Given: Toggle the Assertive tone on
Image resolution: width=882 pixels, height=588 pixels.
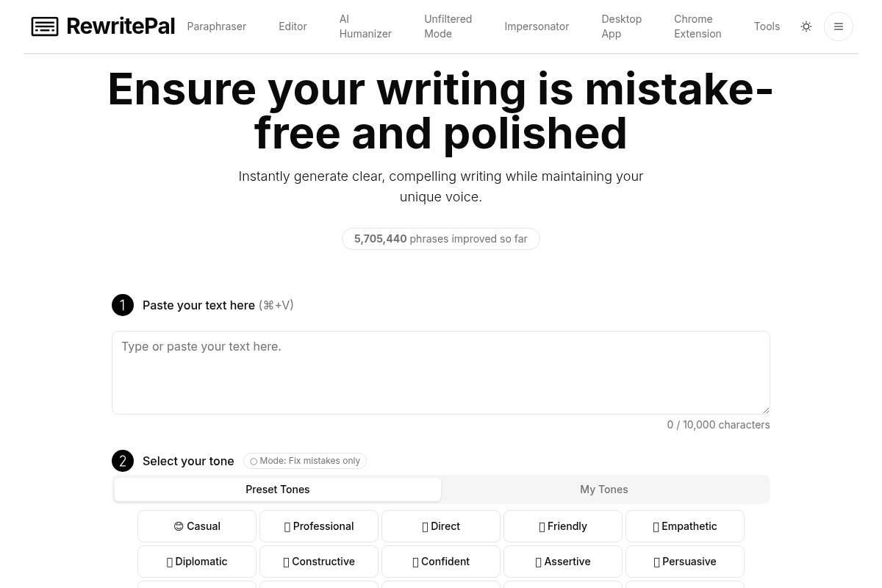Looking at the screenshot, I should tap(562, 561).
